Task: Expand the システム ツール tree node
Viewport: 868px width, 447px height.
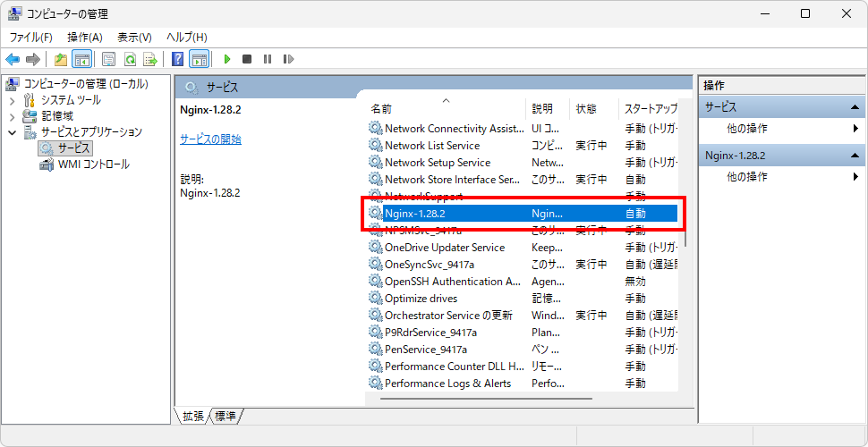Action: 13,101
